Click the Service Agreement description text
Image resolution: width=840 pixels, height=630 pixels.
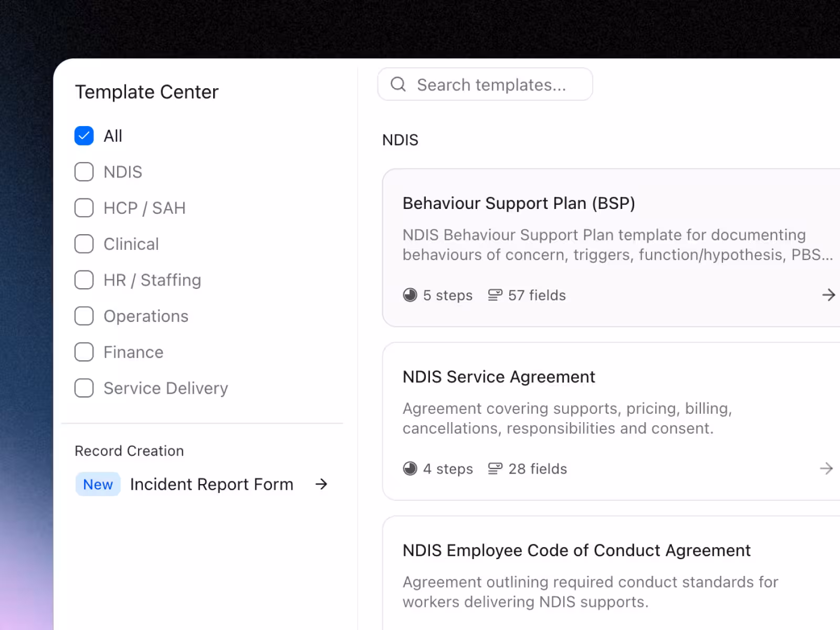(567, 418)
